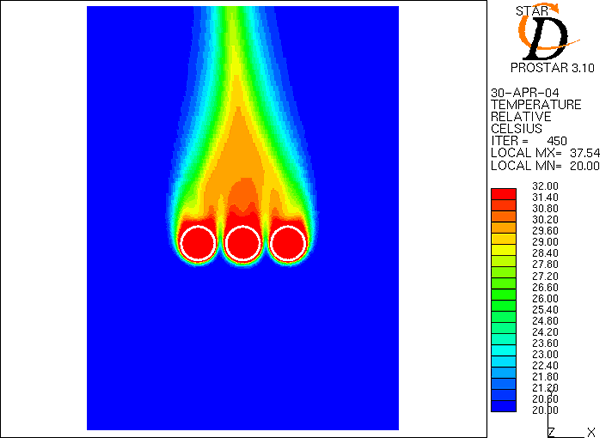Screen dimensions: 600x438
Task: Click the STAR-CD logo
Action: (x=542, y=33)
